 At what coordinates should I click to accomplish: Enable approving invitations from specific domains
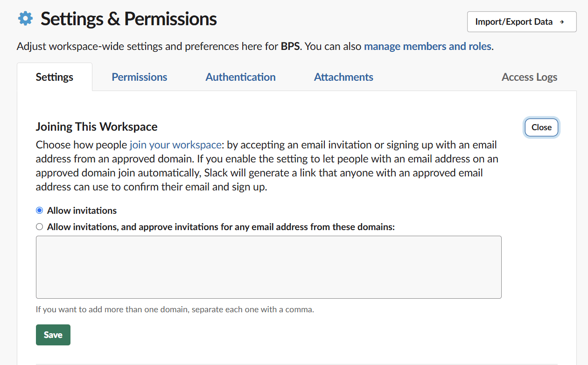tap(40, 227)
